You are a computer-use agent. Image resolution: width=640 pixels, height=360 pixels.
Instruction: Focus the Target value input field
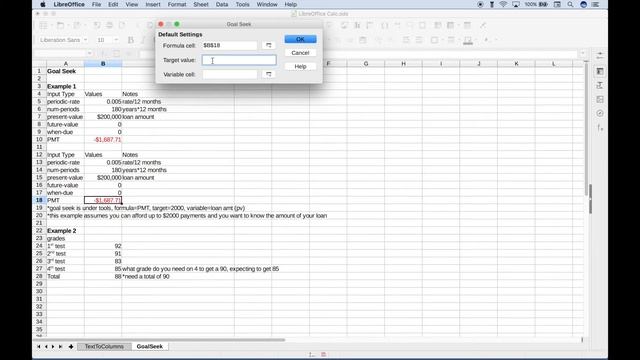(x=239, y=60)
